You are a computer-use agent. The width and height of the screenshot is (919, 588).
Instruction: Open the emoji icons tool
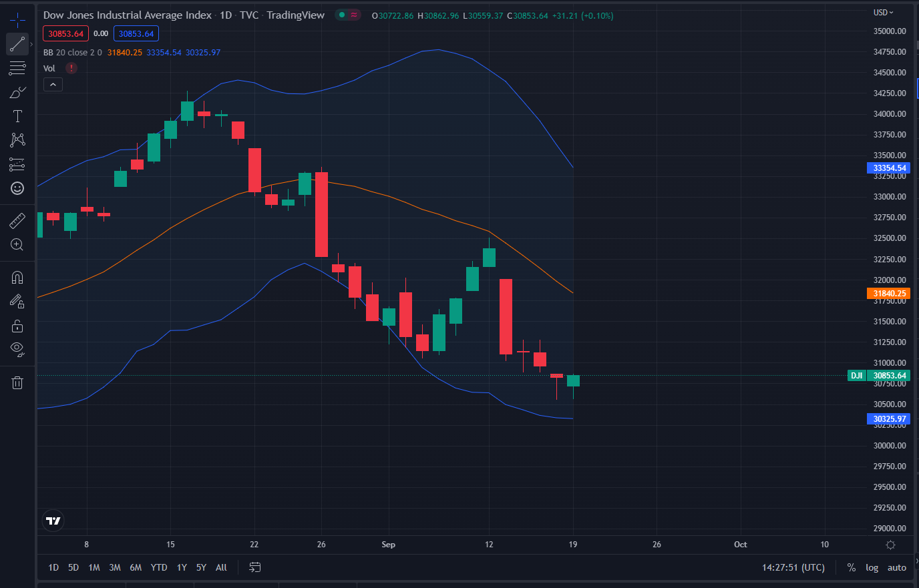pos(17,188)
